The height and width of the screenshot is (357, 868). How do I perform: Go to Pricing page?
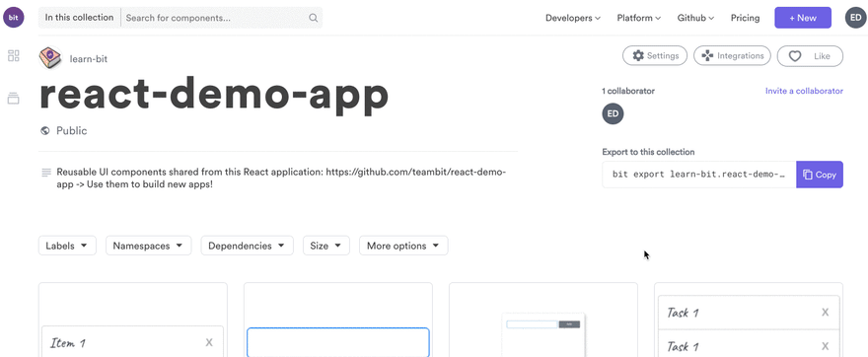[745, 18]
